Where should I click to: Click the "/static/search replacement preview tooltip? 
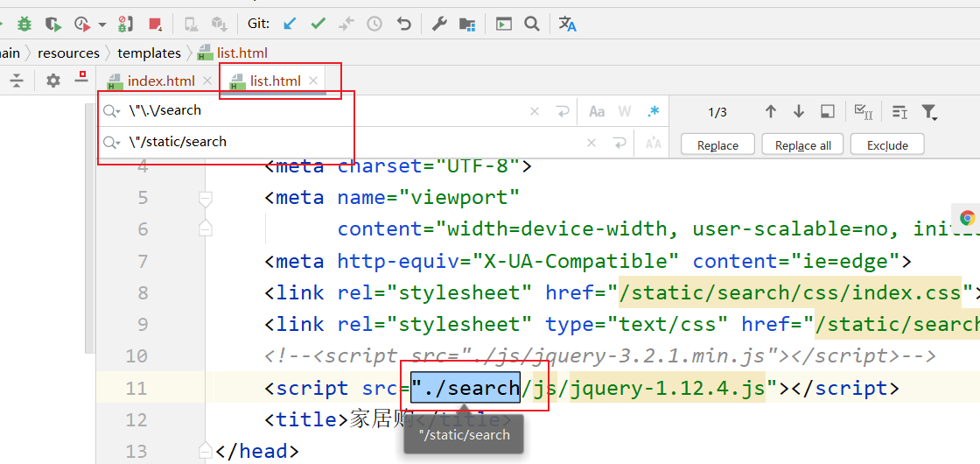(x=464, y=434)
